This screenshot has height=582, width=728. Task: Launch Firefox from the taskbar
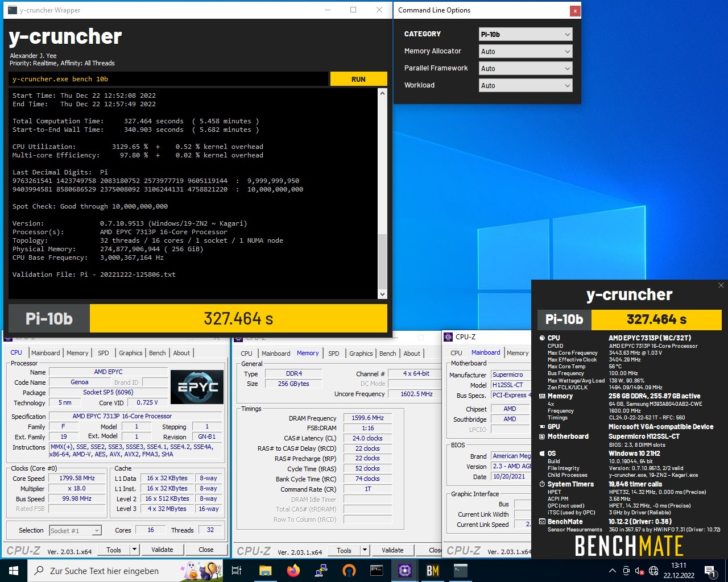pyautogui.click(x=293, y=571)
